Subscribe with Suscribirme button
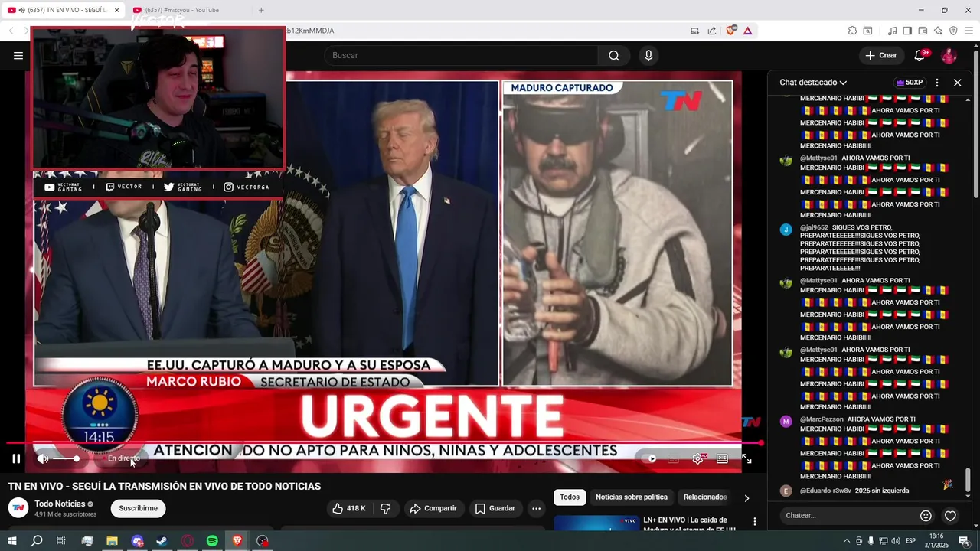The image size is (980, 551). (138, 508)
